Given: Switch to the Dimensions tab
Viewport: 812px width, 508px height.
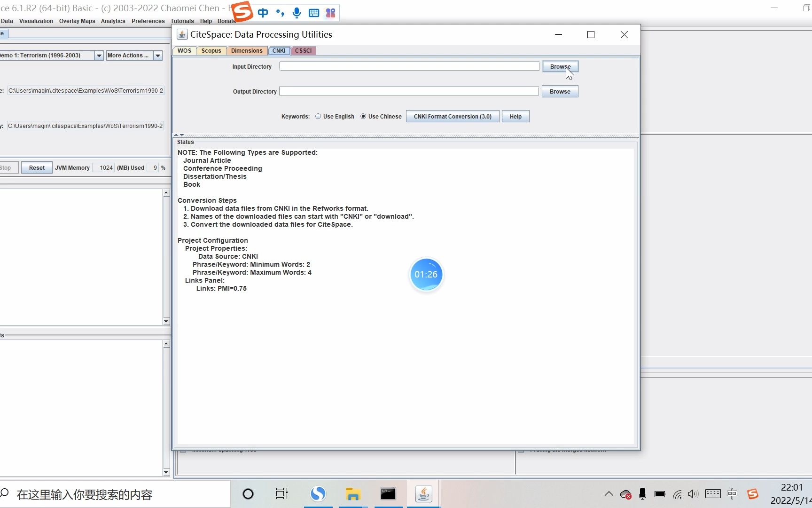Looking at the screenshot, I should pos(247,51).
